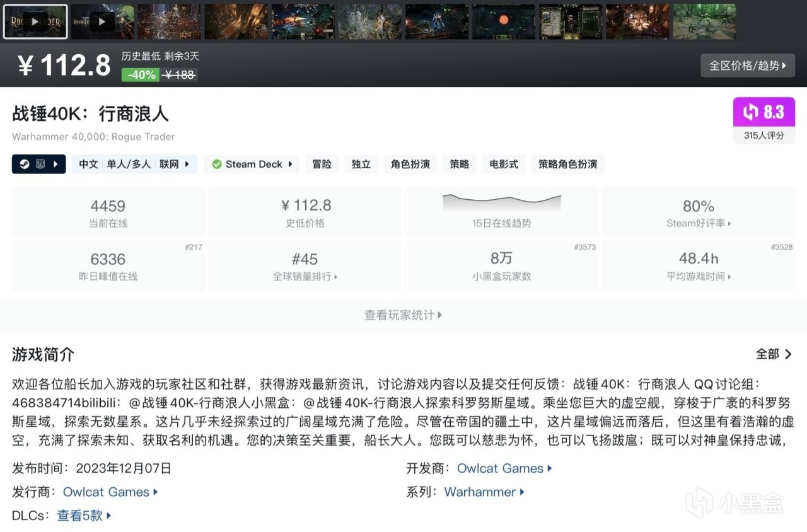Open the 开发商 Owlcat Games link
This screenshot has height=532, width=807.
504,468
